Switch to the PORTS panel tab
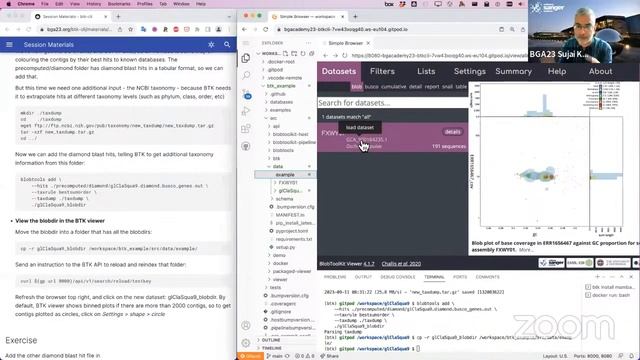Screen dimensions: 640x360 [x=460, y=277]
